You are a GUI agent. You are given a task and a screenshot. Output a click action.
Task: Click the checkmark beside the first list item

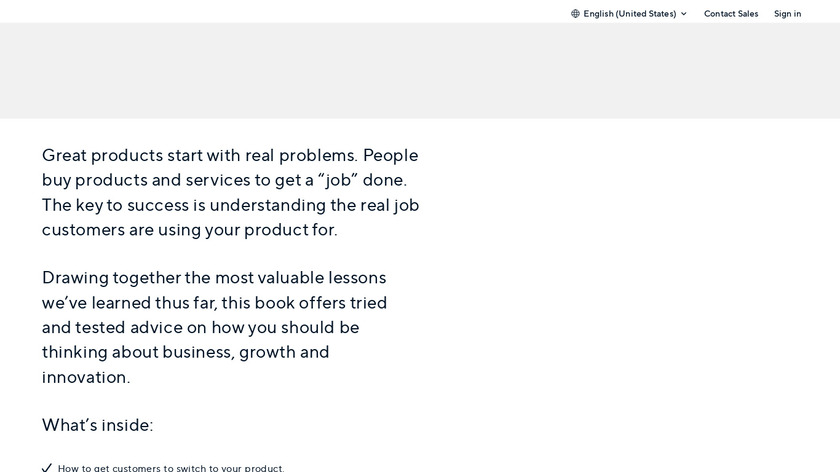click(x=47, y=467)
